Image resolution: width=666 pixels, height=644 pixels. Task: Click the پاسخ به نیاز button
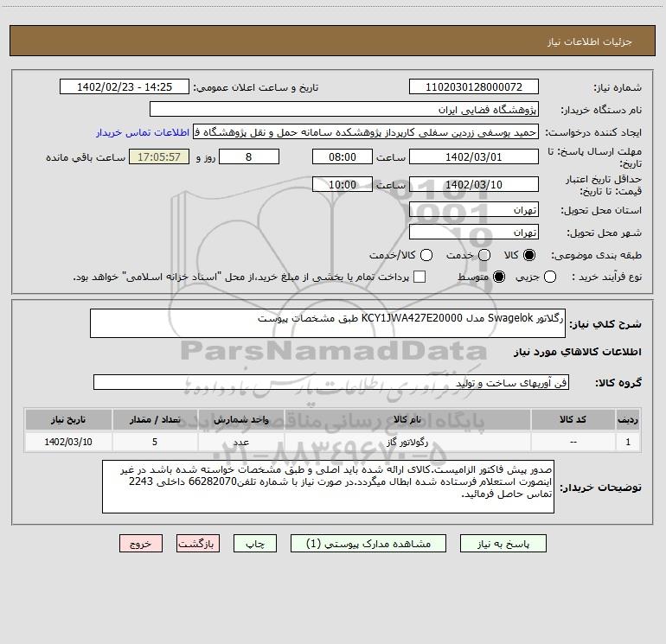[x=503, y=544]
